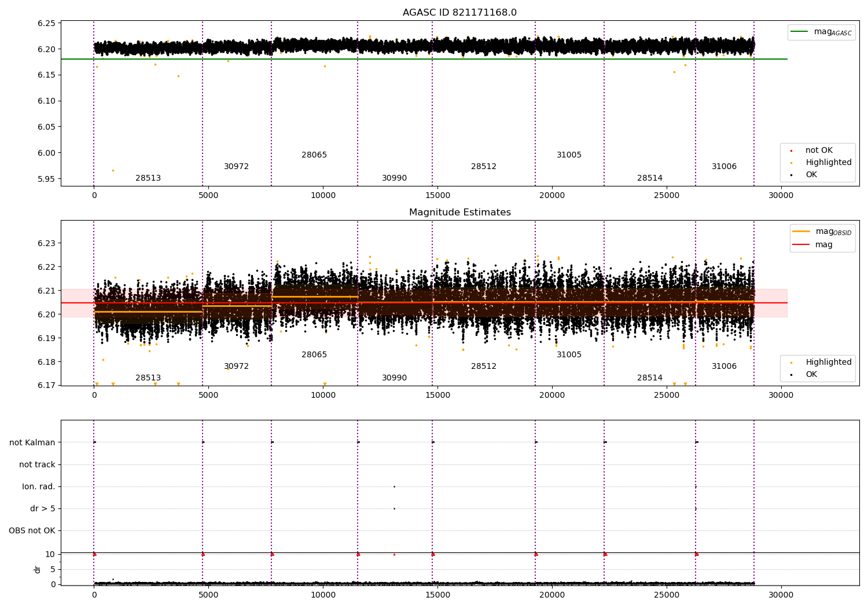Image resolution: width=868 pixels, height=608 pixels.
Task: Click 'OK' in the Magnitude Estimates legend
Action: [804, 375]
